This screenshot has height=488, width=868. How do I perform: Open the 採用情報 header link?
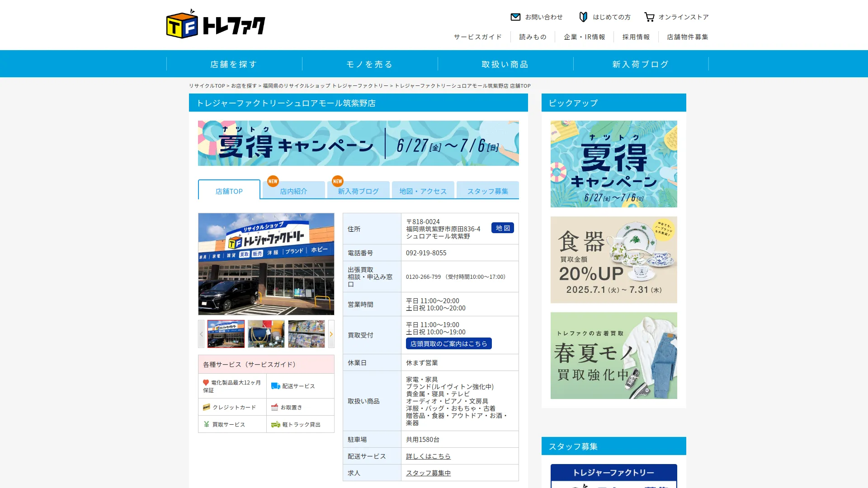636,37
